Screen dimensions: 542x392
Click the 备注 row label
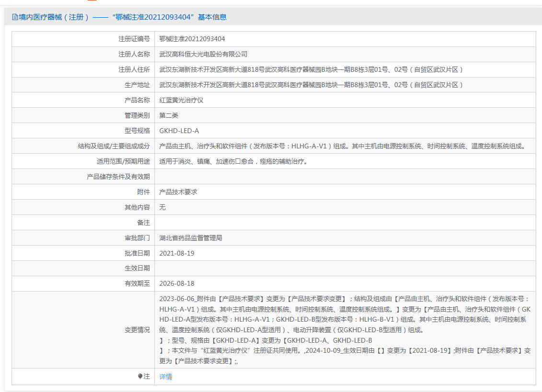143,223
